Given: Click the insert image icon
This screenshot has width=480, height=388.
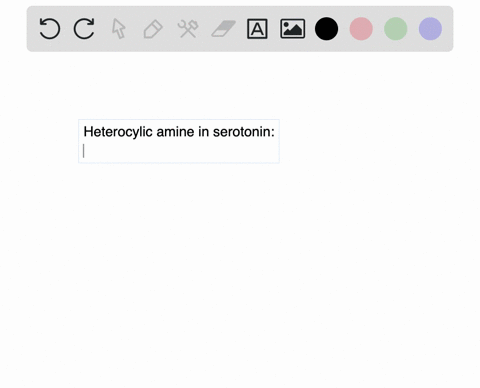Looking at the screenshot, I should click(292, 29).
